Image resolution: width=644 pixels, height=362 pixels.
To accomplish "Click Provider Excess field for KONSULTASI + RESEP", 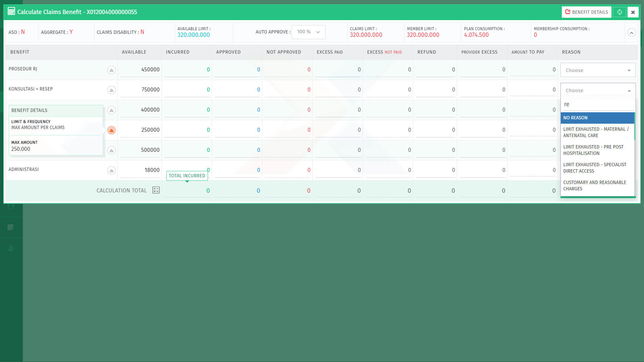I will 483,90.
